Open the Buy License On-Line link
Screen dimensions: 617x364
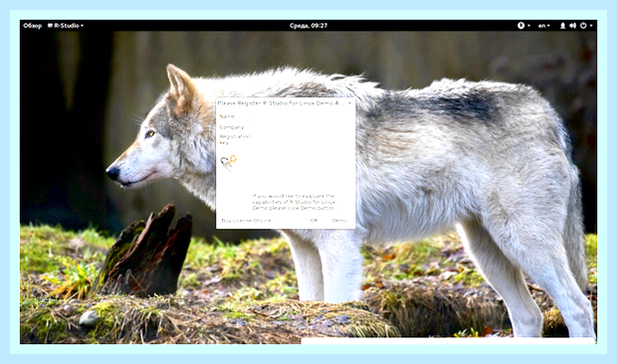(247, 221)
